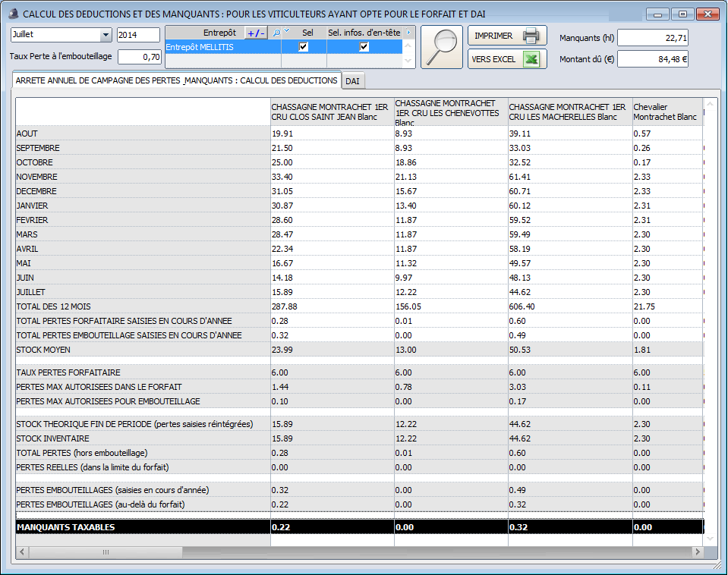Viewport: 728px width, 575px height.
Task: Click the JUILLET row label in the table
Action: [30, 292]
